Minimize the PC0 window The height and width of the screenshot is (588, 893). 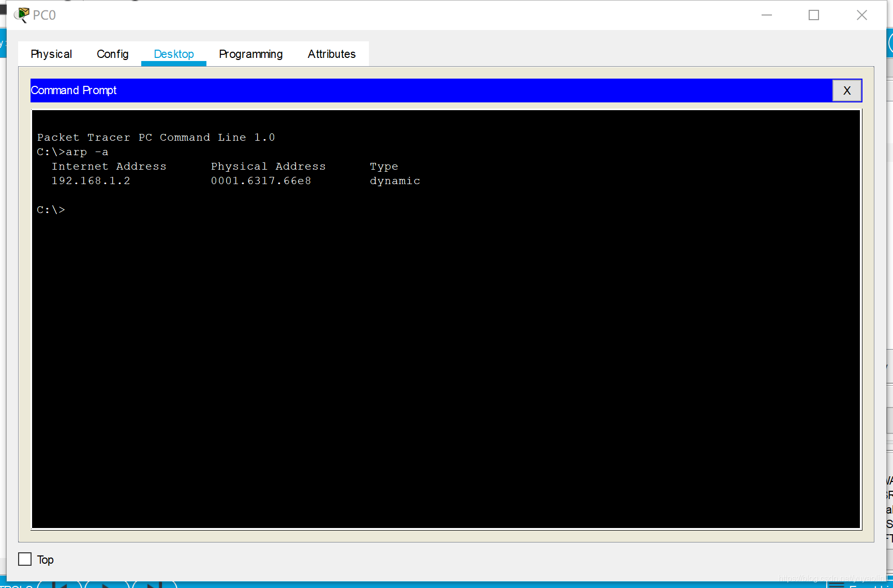[x=767, y=15]
